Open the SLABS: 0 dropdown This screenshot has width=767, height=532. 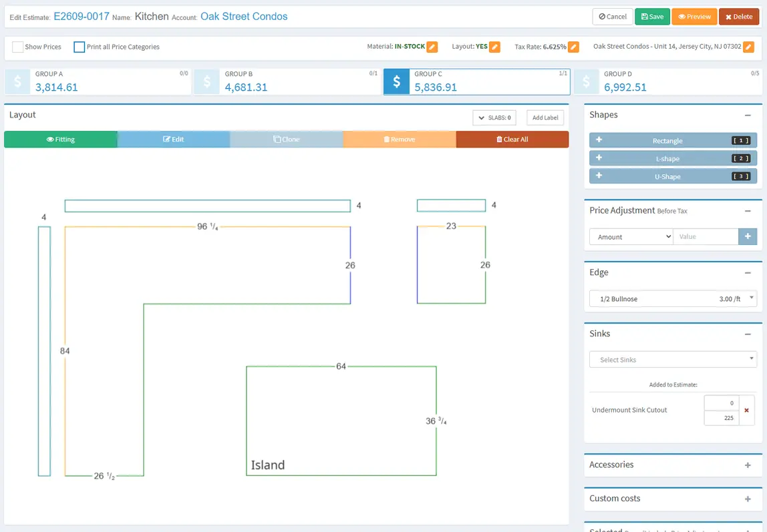494,117
